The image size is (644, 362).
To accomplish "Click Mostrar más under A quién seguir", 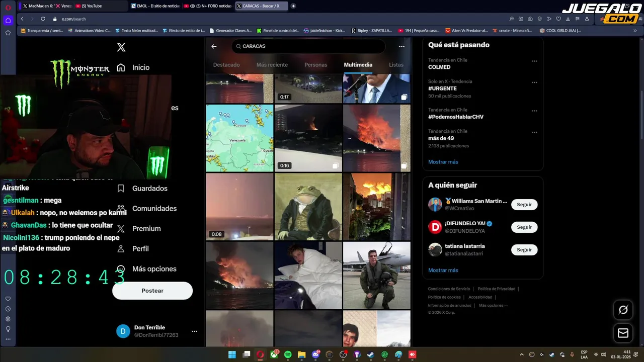I will [x=443, y=270].
